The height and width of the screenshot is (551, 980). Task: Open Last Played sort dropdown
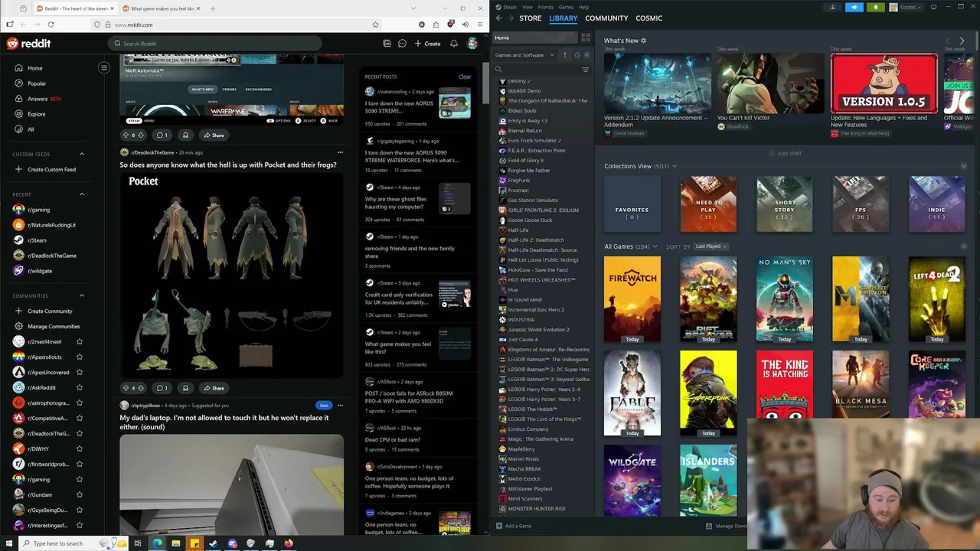click(x=711, y=246)
